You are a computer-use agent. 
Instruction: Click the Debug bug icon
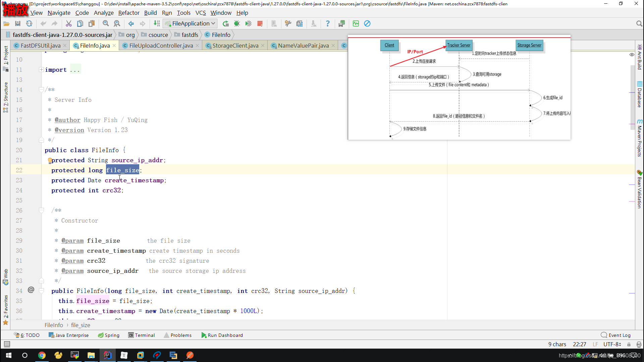tap(237, 23)
